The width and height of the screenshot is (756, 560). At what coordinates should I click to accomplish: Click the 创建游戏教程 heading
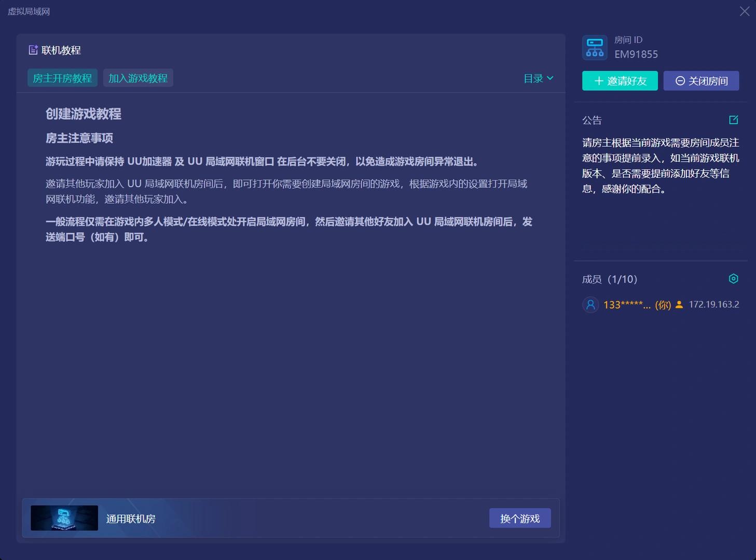84,114
